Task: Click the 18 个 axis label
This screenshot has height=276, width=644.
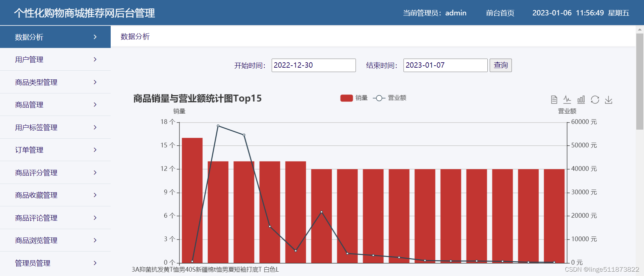Action: click(x=168, y=122)
